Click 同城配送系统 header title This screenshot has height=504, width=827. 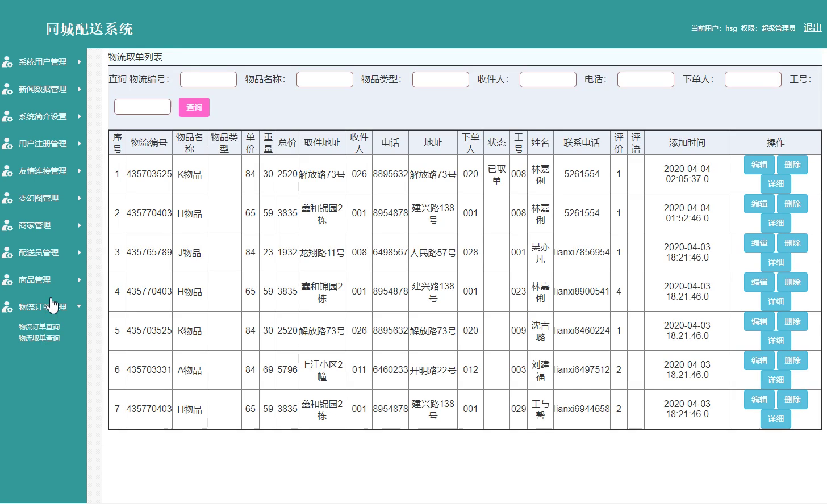coord(89,29)
